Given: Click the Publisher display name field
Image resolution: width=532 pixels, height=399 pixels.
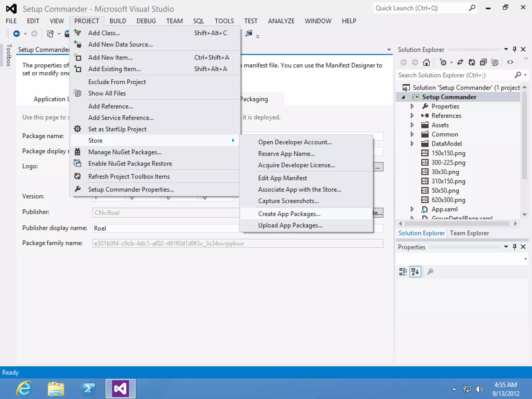Looking at the screenshot, I should pos(166,228).
